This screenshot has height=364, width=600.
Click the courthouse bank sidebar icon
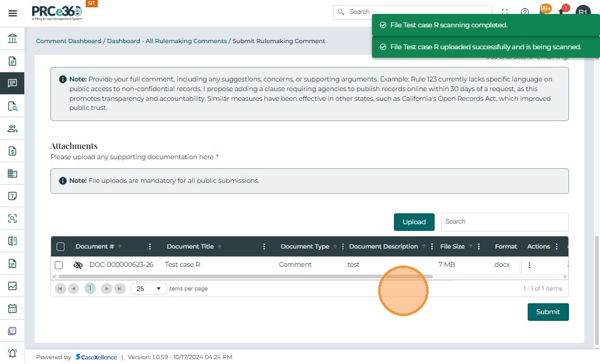(12, 38)
